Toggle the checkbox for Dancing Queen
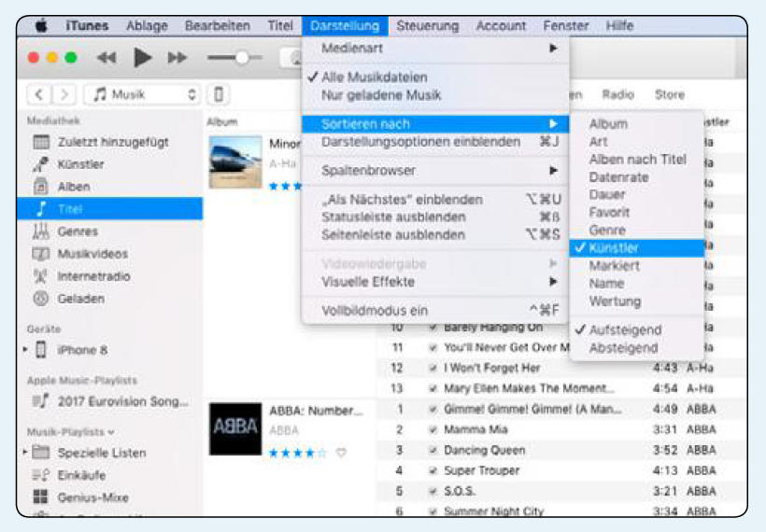 pos(433,451)
